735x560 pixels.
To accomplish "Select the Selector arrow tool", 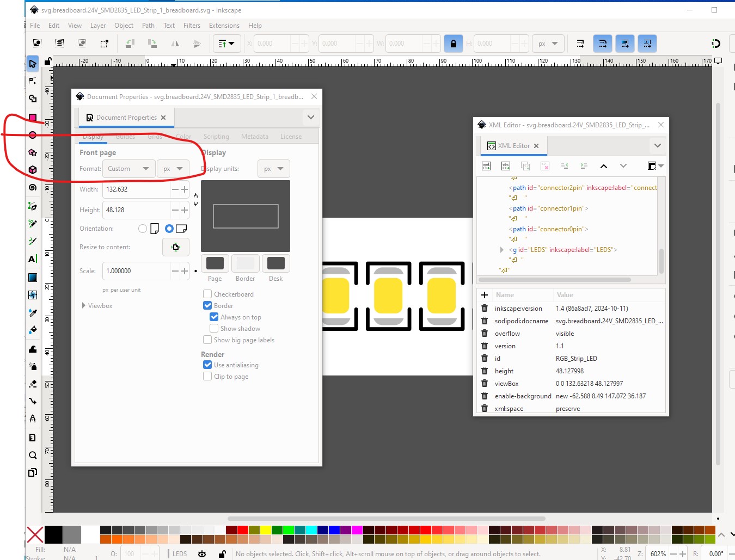I will point(33,64).
